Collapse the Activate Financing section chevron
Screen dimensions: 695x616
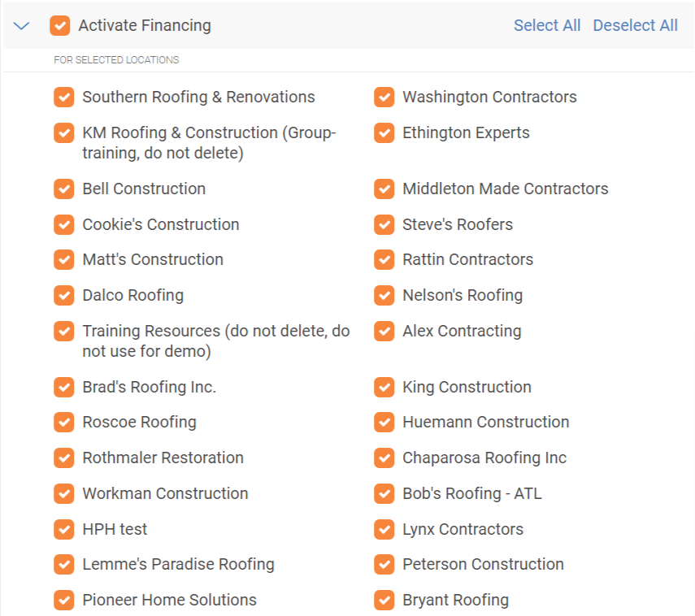tap(21, 26)
